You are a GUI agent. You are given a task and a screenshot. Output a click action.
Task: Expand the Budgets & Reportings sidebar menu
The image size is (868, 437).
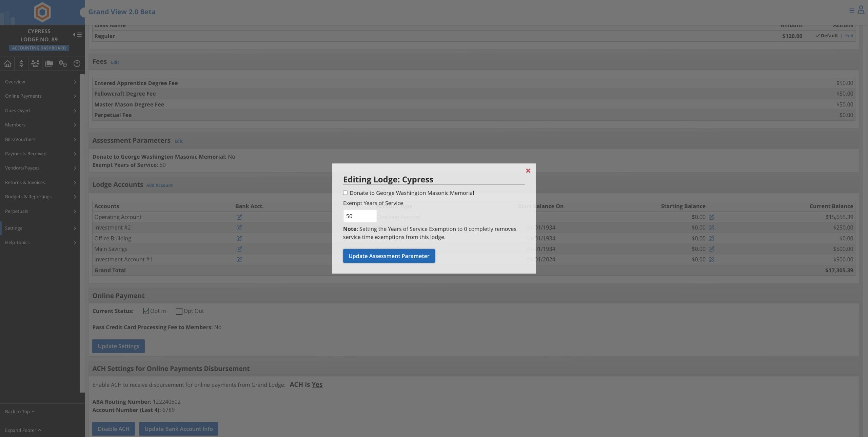click(x=40, y=197)
